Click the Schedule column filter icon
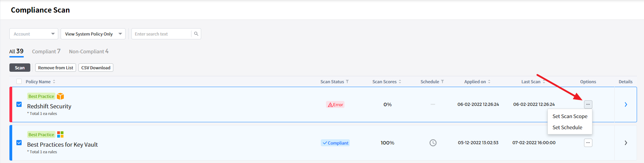 pos(442,81)
